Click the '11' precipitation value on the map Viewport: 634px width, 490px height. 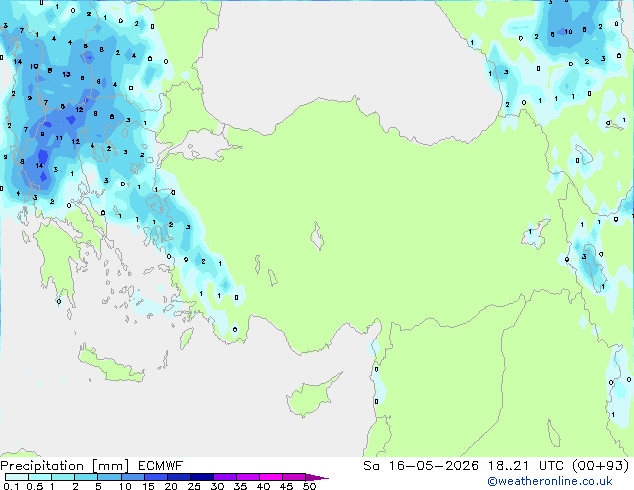click(59, 138)
